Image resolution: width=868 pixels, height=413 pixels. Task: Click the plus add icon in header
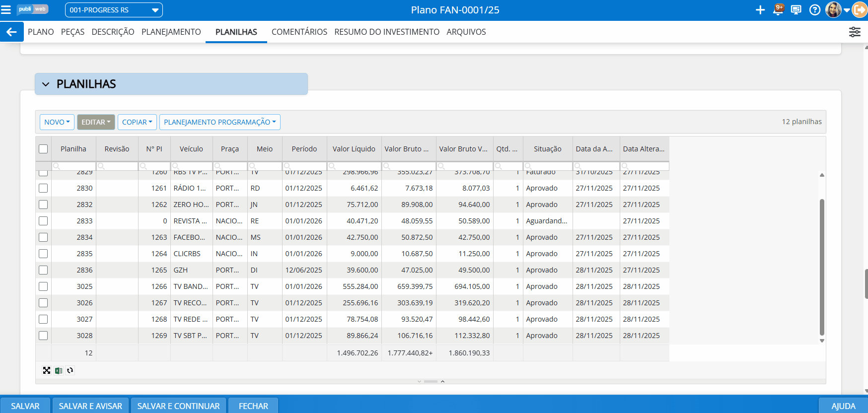click(760, 10)
